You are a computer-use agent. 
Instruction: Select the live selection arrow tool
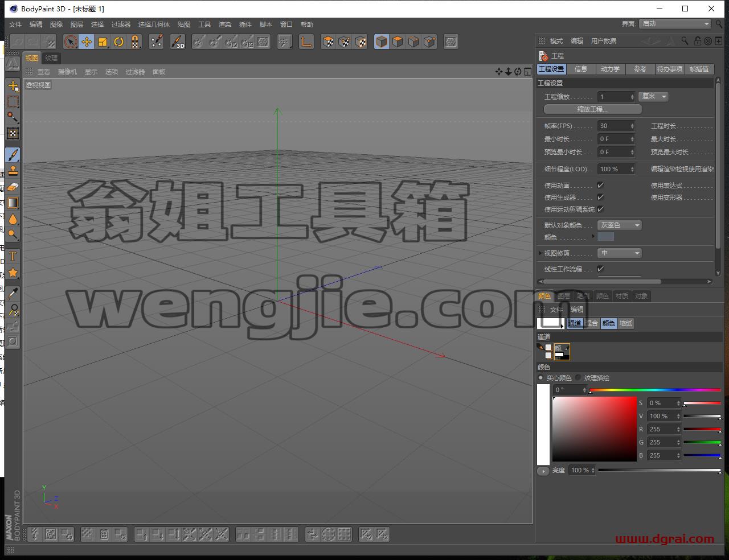[x=71, y=42]
